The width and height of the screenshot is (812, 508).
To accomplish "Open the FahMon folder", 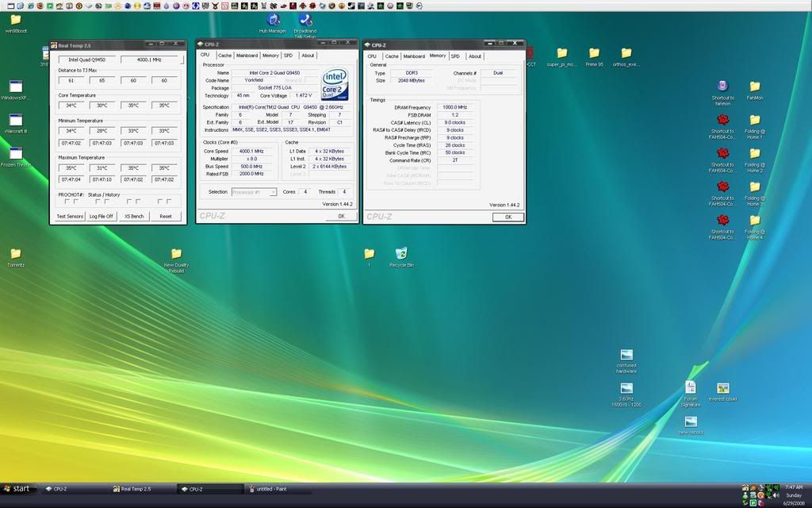I will 755,90.
